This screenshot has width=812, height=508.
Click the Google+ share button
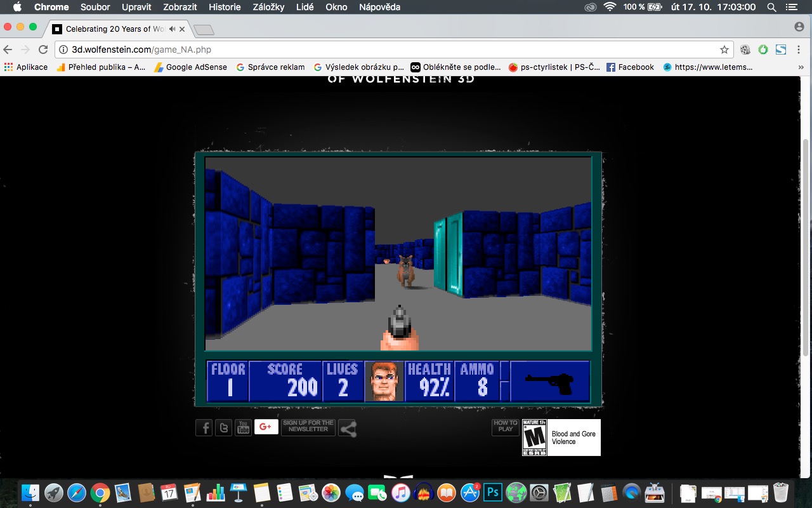click(266, 427)
